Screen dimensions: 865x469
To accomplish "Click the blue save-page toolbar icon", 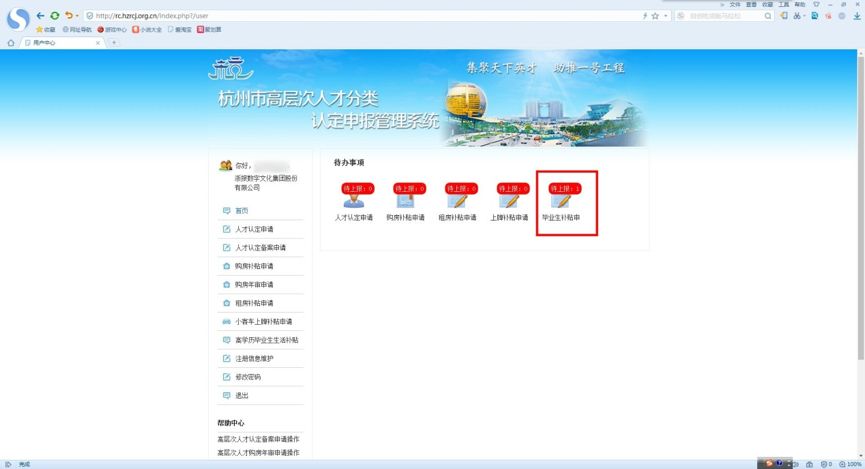I will (x=814, y=16).
